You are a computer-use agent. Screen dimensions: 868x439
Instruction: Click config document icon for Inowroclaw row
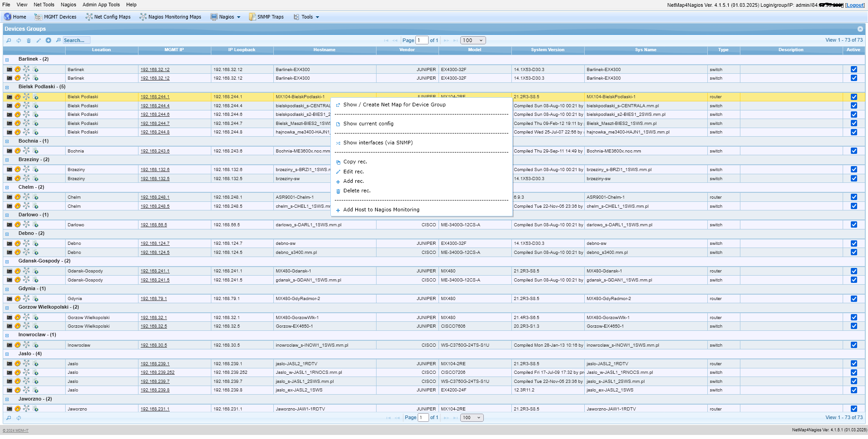[36, 345]
